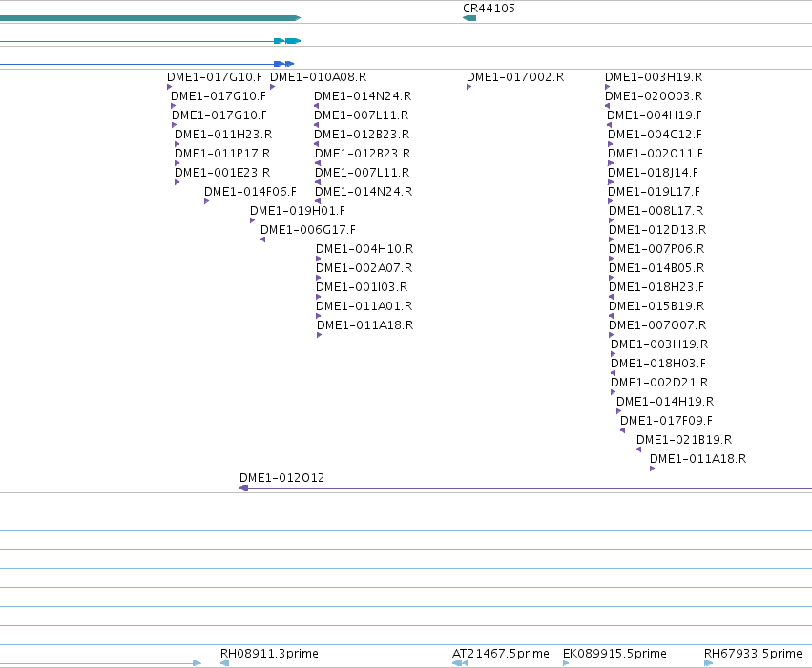Click the DME1-001E23.R label
This screenshot has width=812, height=668.
click(222, 173)
